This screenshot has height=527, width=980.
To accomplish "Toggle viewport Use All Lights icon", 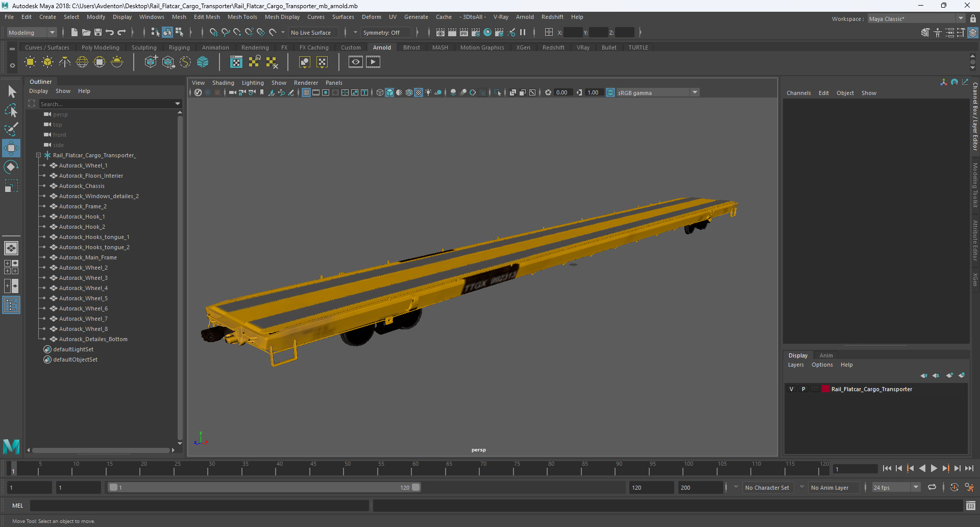I will pos(428,92).
